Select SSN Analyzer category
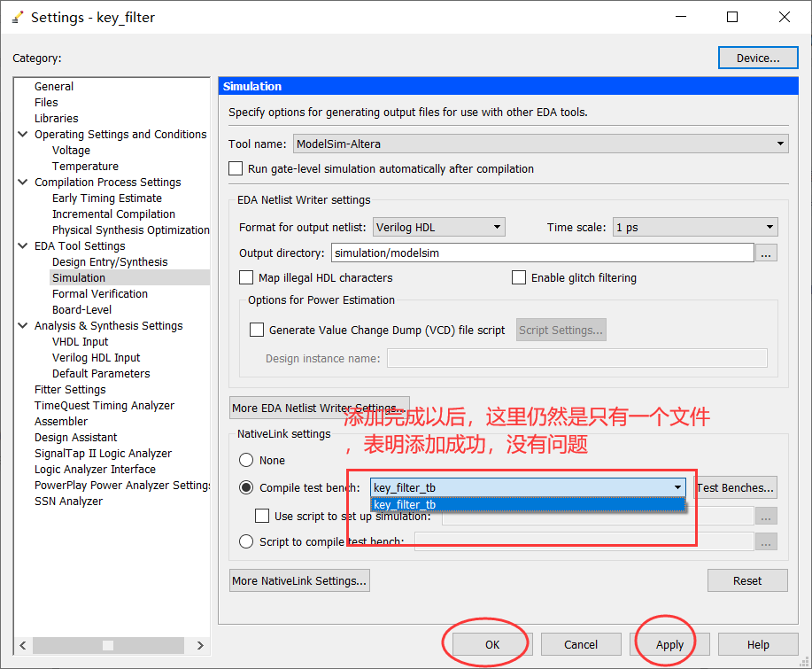Screen dimensions: 812x669 68,502
